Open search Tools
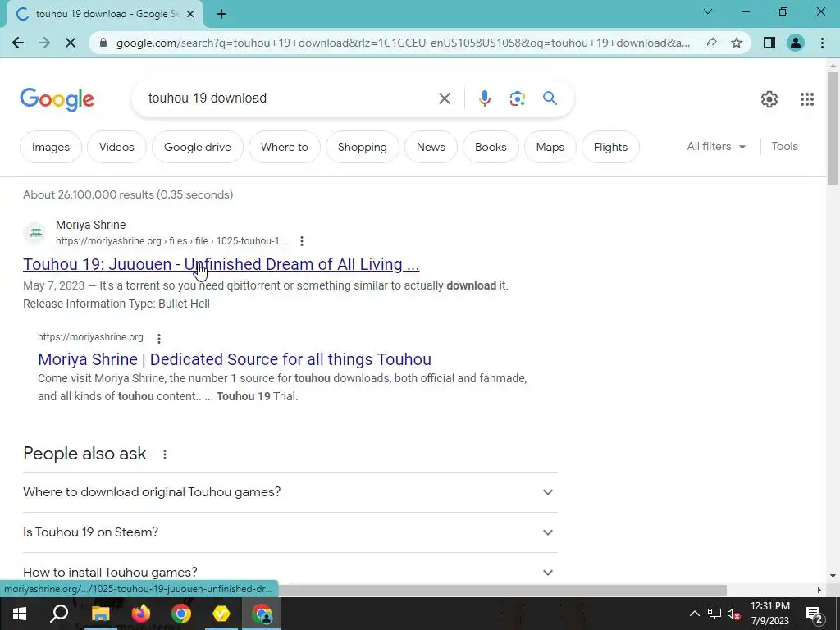The image size is (840, 630). click(x=784, y=146)
